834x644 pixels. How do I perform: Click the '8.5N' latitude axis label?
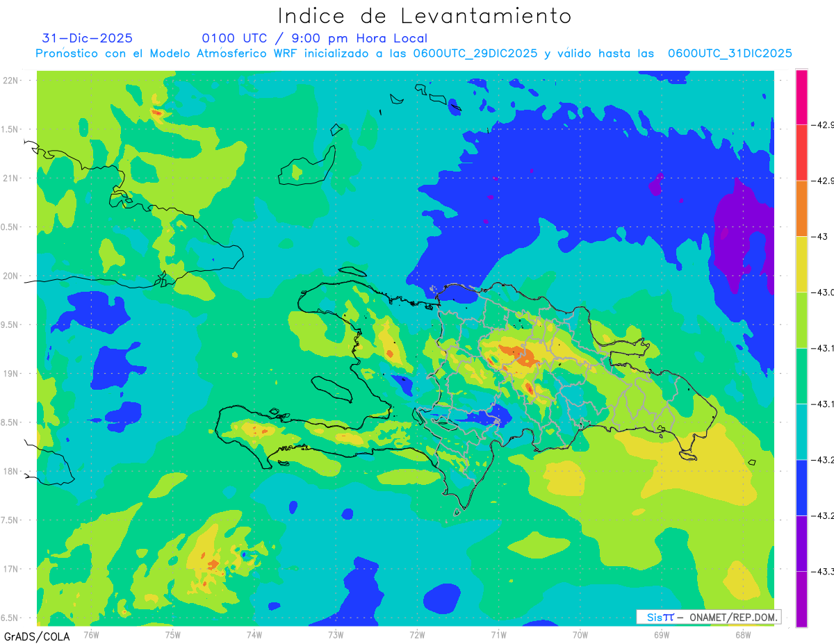pyautogui.click(x=10, y=422)
